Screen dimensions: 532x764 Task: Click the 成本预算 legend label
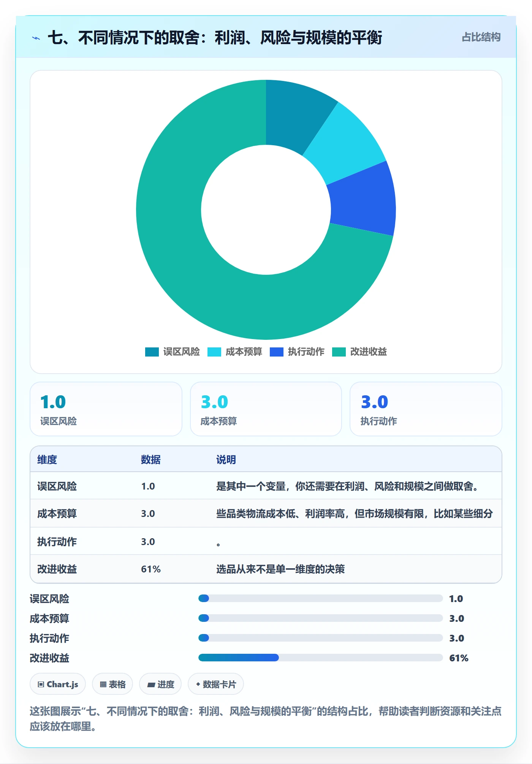(244, 352)
